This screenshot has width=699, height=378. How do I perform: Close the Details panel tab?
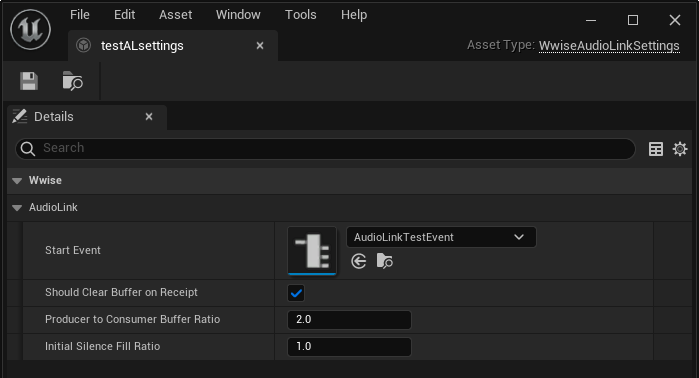pos(149,117)
